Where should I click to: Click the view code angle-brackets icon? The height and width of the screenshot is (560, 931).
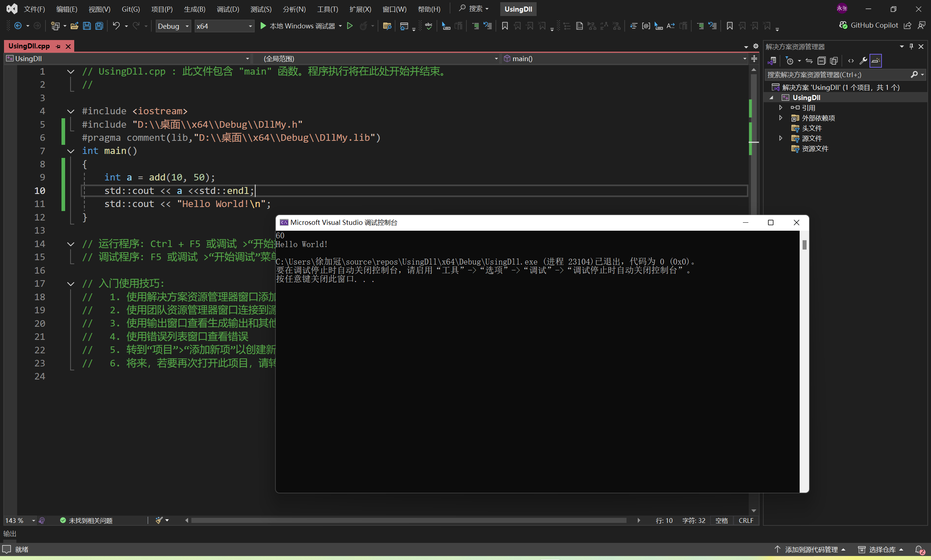[851, 61]
